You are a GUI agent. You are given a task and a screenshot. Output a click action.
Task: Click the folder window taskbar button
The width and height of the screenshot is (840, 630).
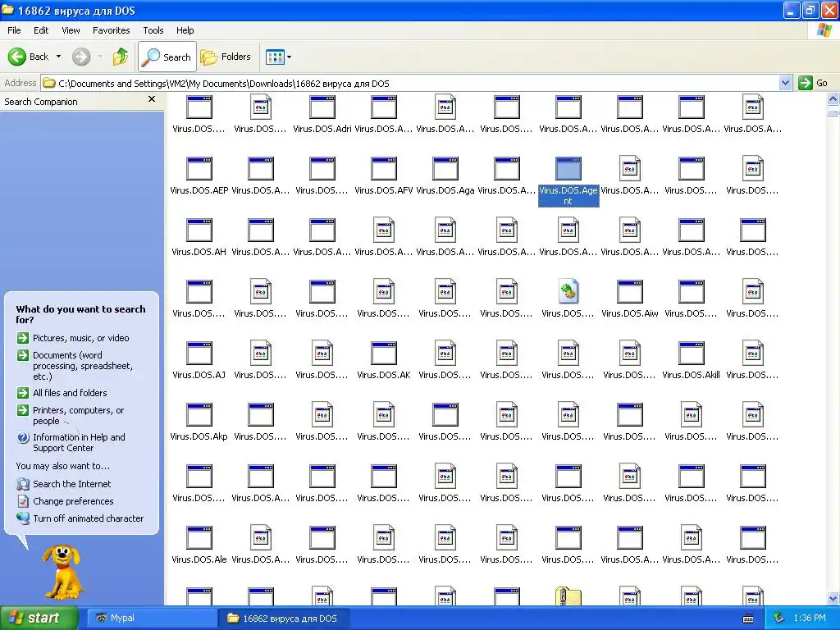pos(285,618)
